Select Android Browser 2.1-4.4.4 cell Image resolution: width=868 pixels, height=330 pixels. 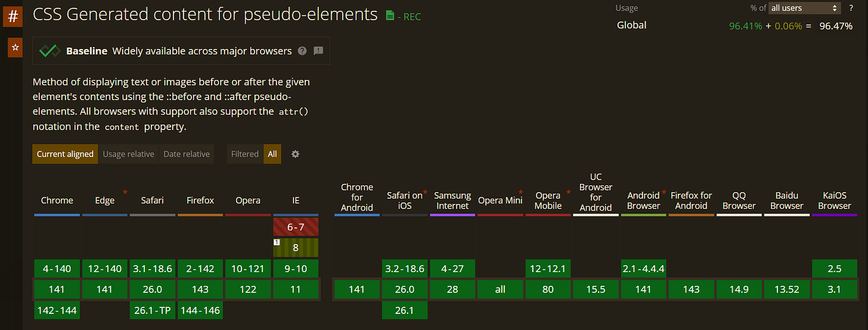pyautogui.click(x=643, y=269)
